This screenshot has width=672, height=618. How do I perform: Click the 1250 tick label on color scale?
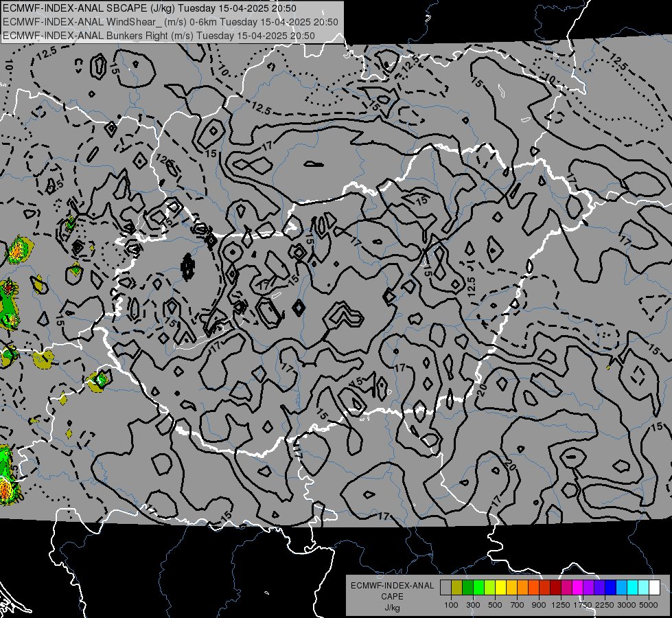click(x=561, y=605)
